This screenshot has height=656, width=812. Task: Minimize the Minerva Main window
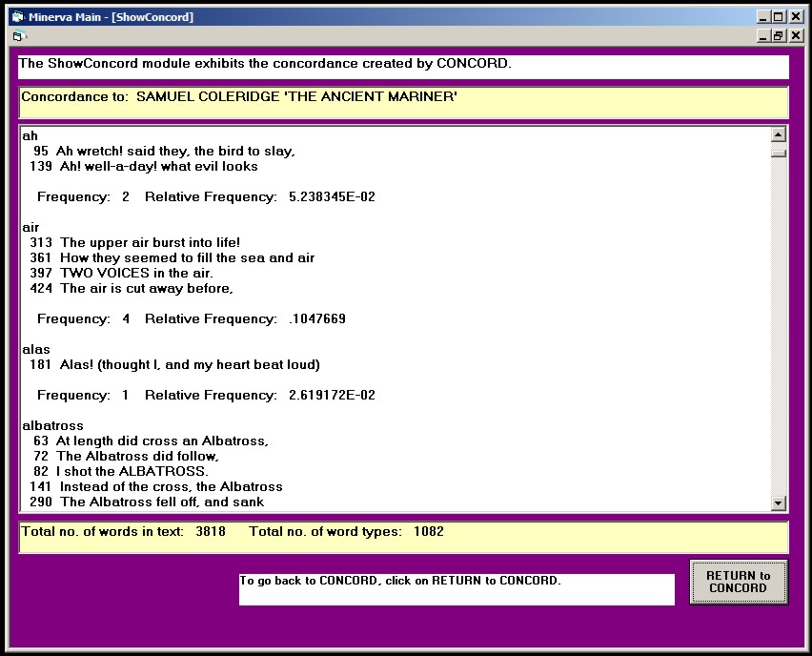[762, 16]
